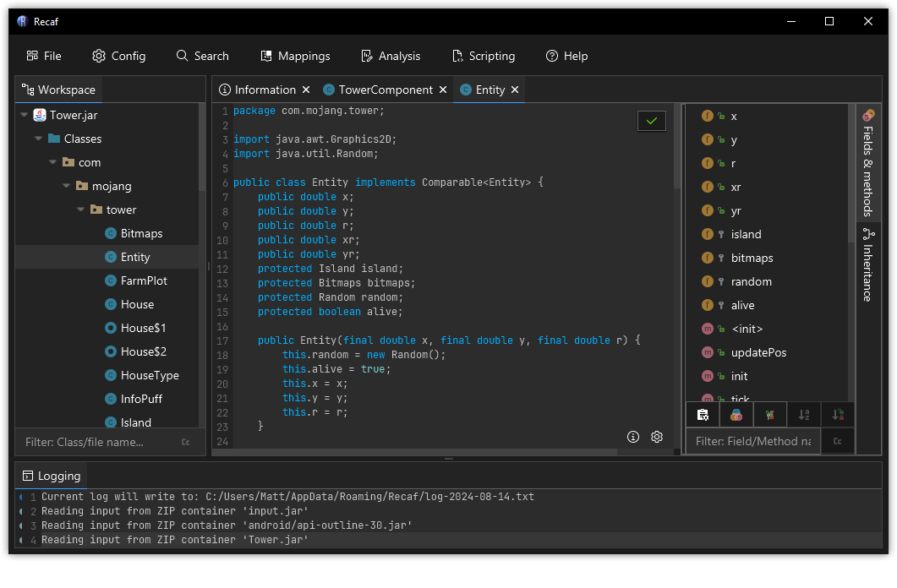Screen dimensions: 897x588
Task: Click the green checkmark in the editor
Action: 651,120
